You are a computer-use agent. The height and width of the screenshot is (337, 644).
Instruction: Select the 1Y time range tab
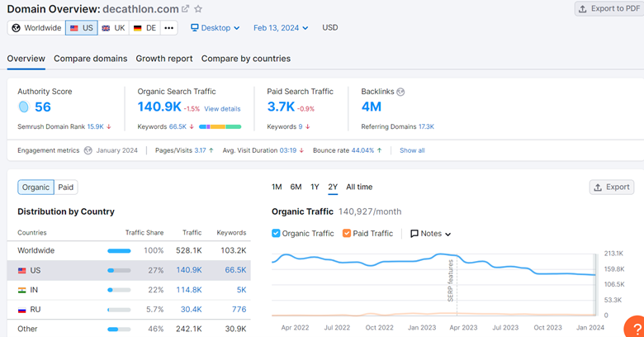(315, 187)
